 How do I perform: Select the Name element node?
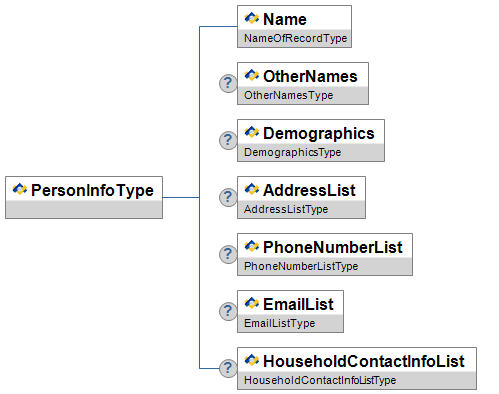pyautogui.click(x=294, y=26)
